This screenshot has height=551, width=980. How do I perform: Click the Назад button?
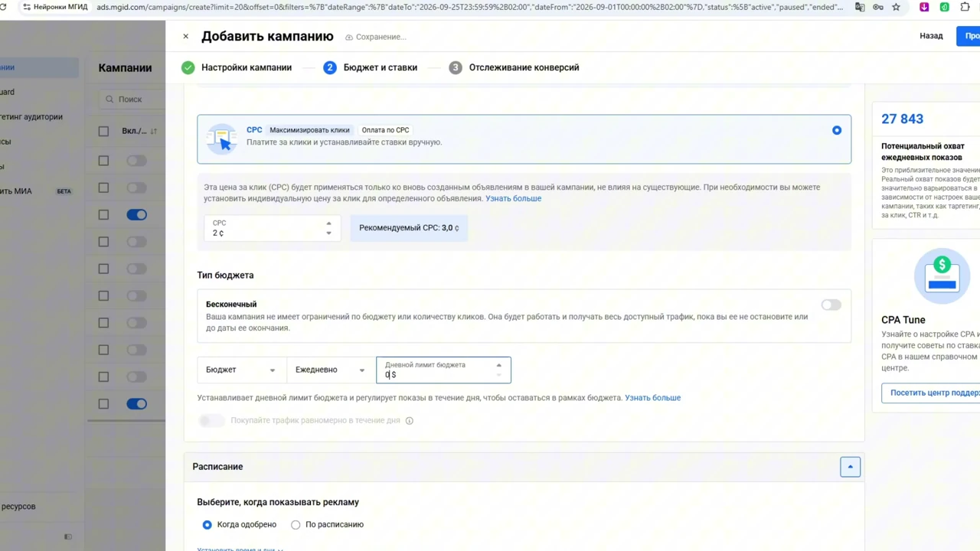(x=931, y=36)
